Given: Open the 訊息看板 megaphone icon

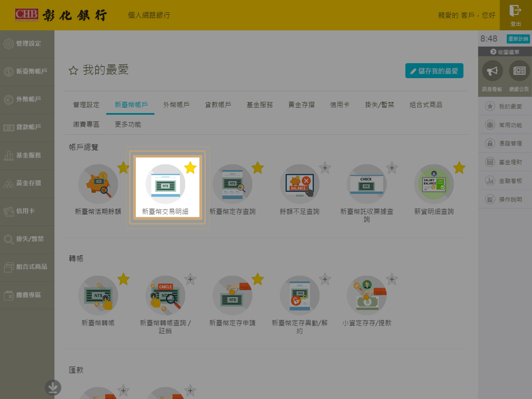Looking at the screenshot, I should [x=493, y=71].
